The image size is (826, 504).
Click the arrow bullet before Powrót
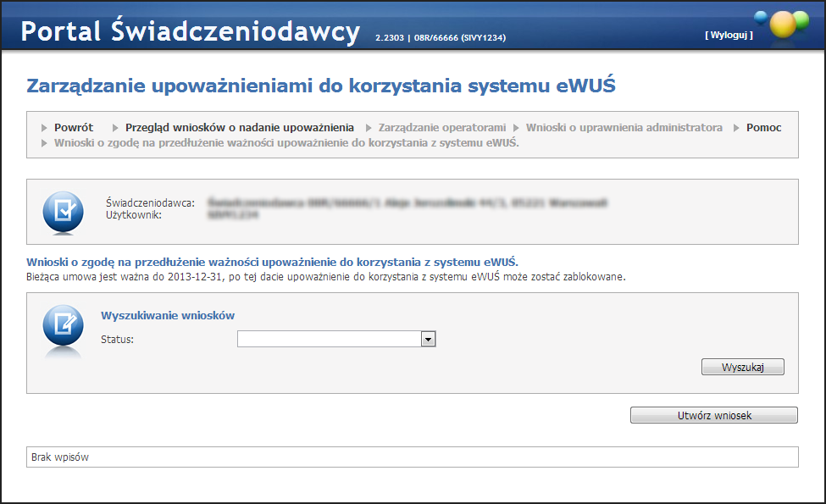click(x=45, y=128)
